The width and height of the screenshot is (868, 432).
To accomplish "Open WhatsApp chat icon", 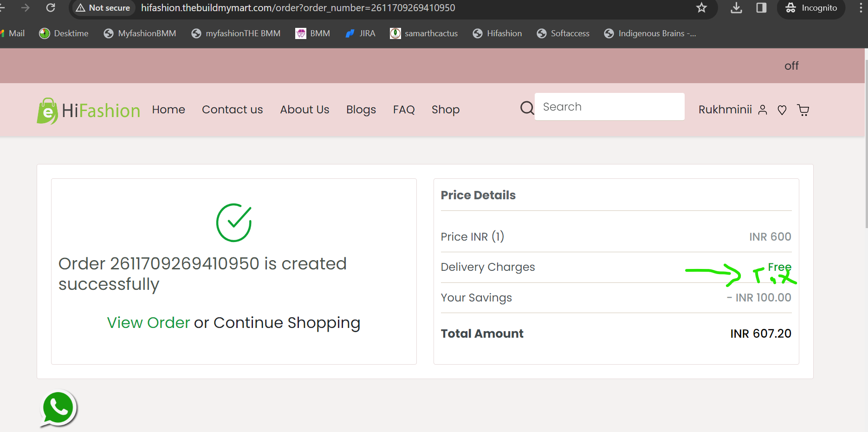I will [x=58, y=408].
